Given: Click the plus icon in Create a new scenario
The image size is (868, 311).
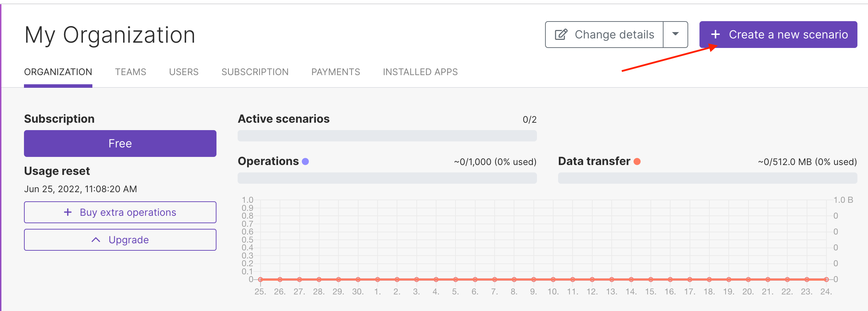Looking at the screenshot, I should coord(715,35).
